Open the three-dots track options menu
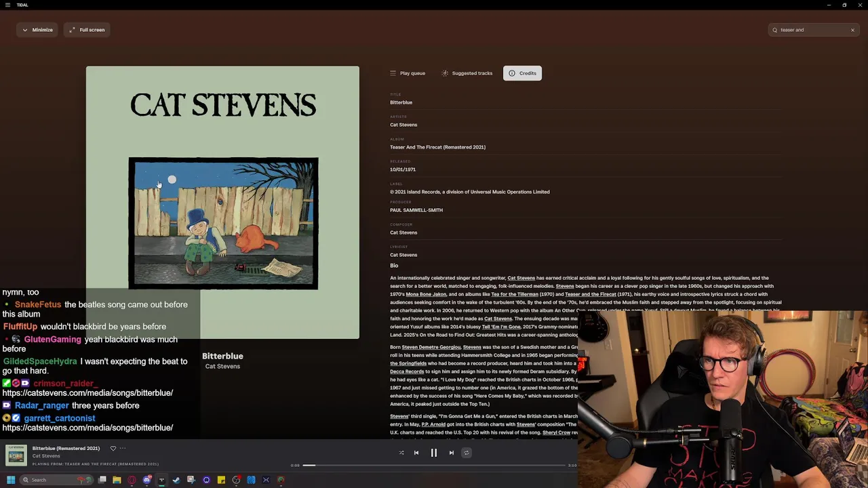The height and width of the screenshot is (488, 868). click(x=123, y=448)
